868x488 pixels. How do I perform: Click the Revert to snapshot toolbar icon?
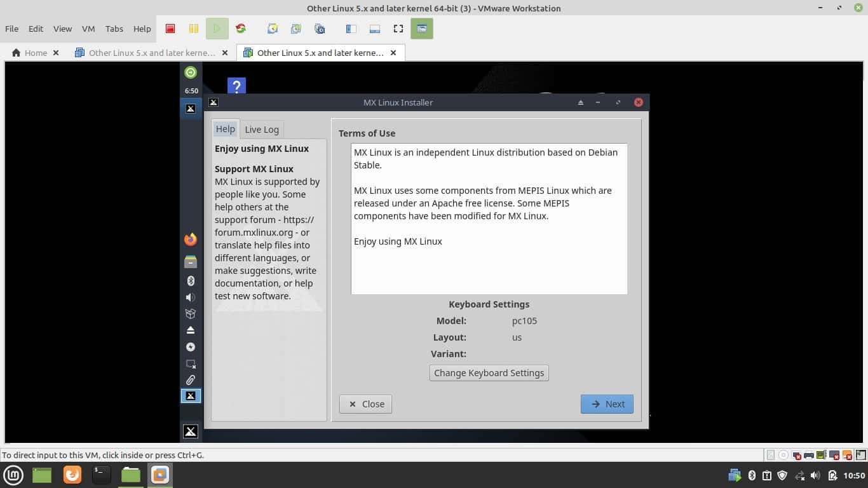click(296, 29)
